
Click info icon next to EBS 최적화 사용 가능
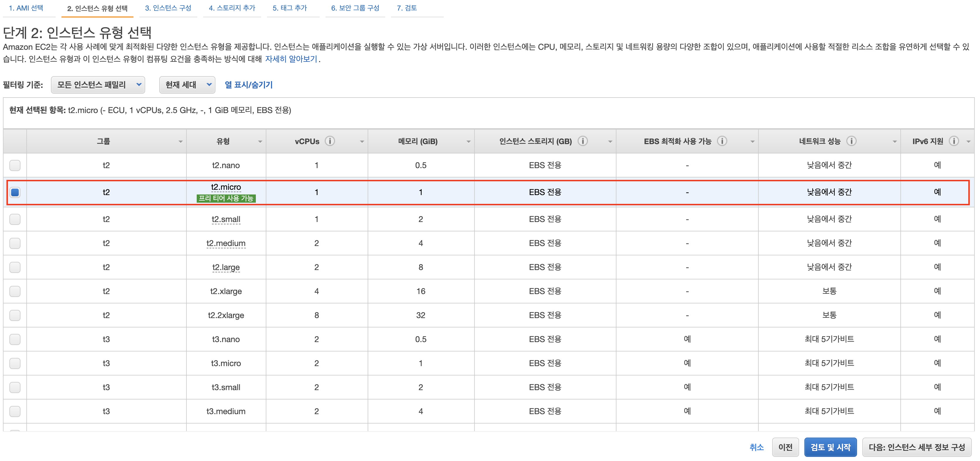(x=722, y=141)
